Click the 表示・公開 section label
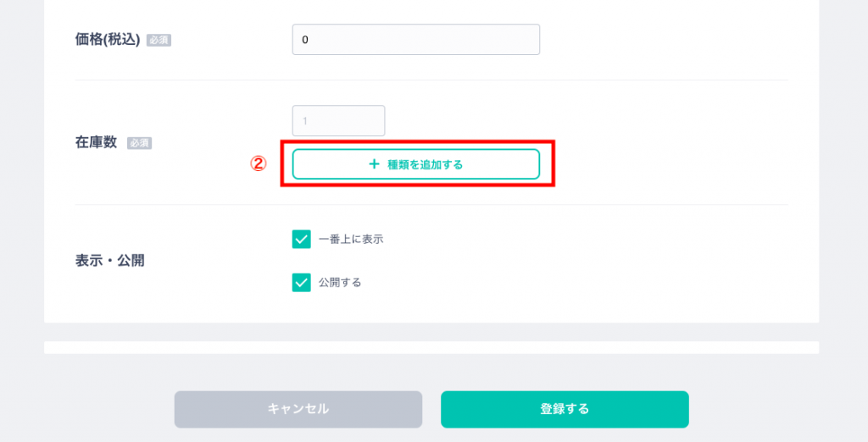The width and height of the screenshot is (868, 442). click(109, 261)
